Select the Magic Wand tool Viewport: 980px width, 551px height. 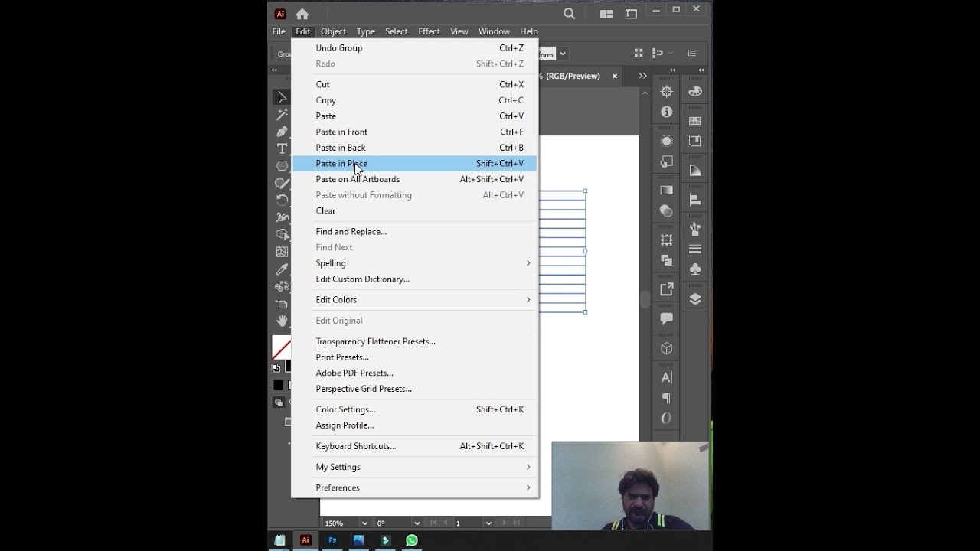point(282,115)
